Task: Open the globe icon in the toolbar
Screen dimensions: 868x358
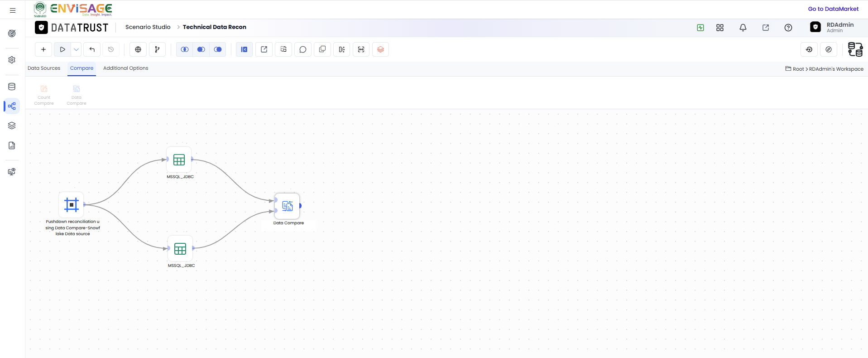Action: (x=138, y=49)
